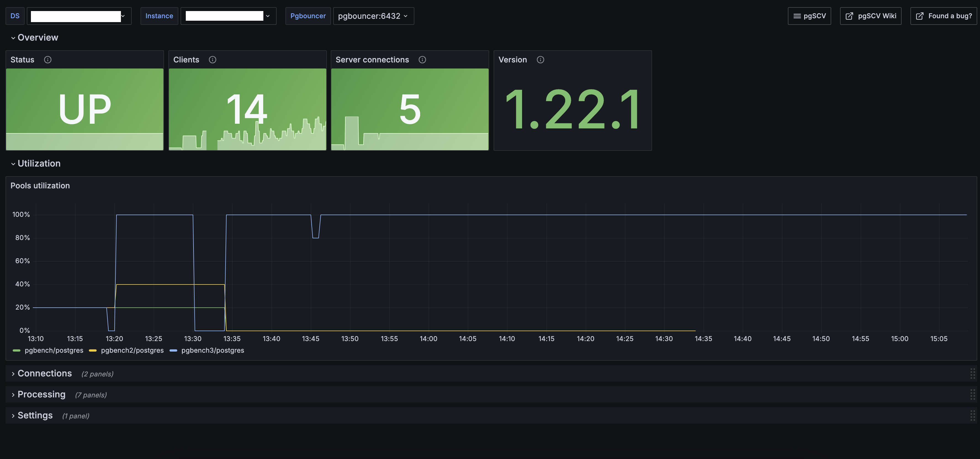Image resolution: width=980 pixels, height=459 pixels.
Task: Click the Status panel info icon
Action: click(x=47, y=60)
